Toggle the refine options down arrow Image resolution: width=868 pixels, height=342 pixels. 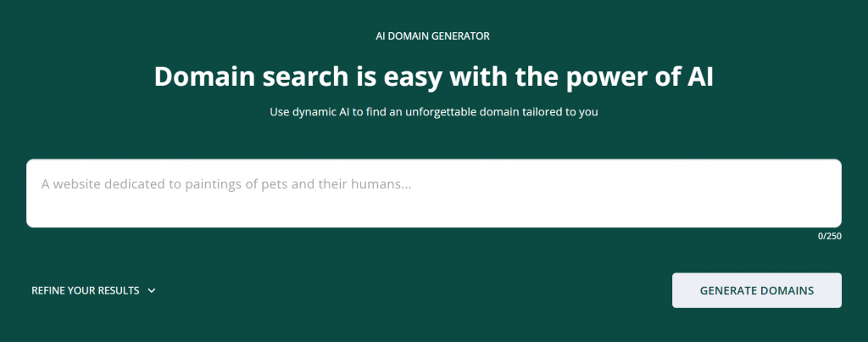tap(152, 290)
